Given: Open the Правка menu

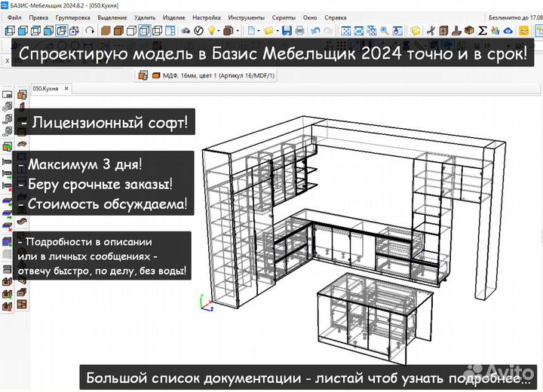Looking at the screenshot, I should pyautogui.click(x=38, y=17).
